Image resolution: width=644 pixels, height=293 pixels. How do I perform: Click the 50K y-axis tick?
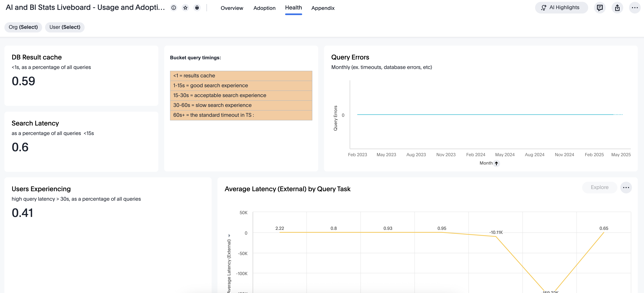(x=244, y=213)
